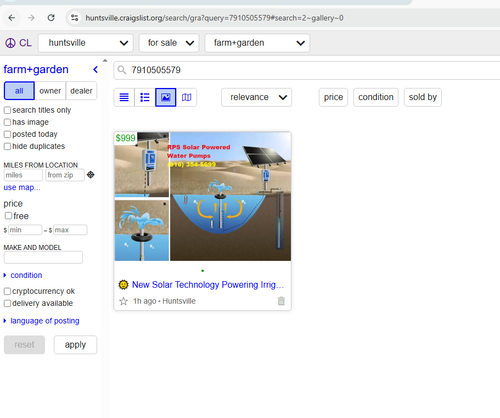
Task: Reload the page with the refresh icon
Action: click(51, 18)
